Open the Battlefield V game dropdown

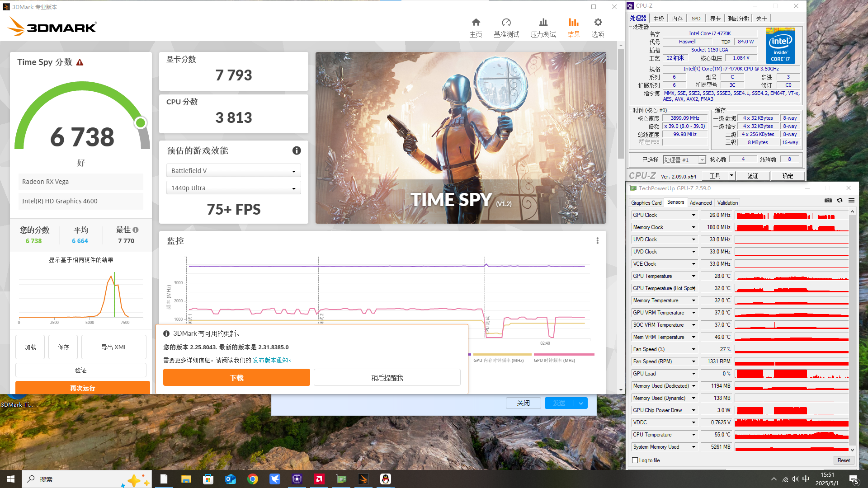pos(233,171)
